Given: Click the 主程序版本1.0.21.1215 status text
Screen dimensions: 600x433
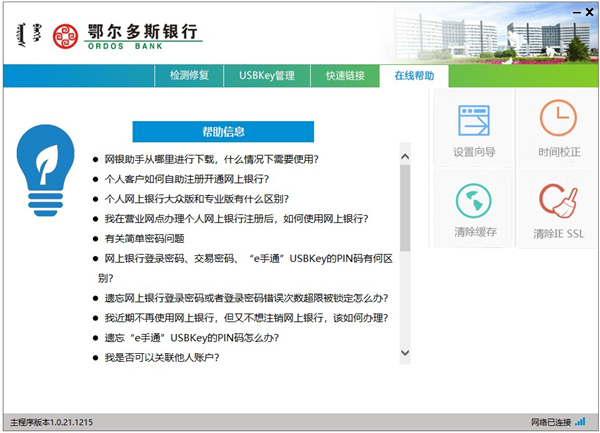Looking at the screenshot, I should click(x=52, y=422).
